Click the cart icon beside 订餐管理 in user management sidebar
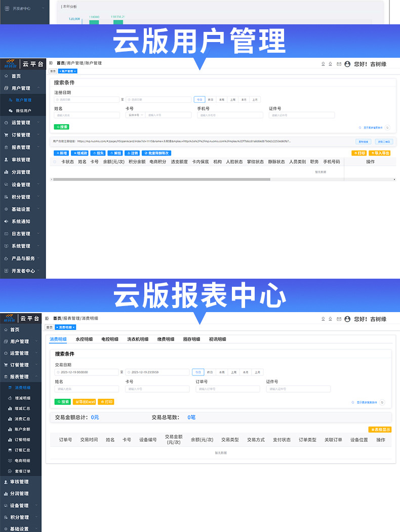The width and height of the screenshot is (400, 532). coord(6,135)
